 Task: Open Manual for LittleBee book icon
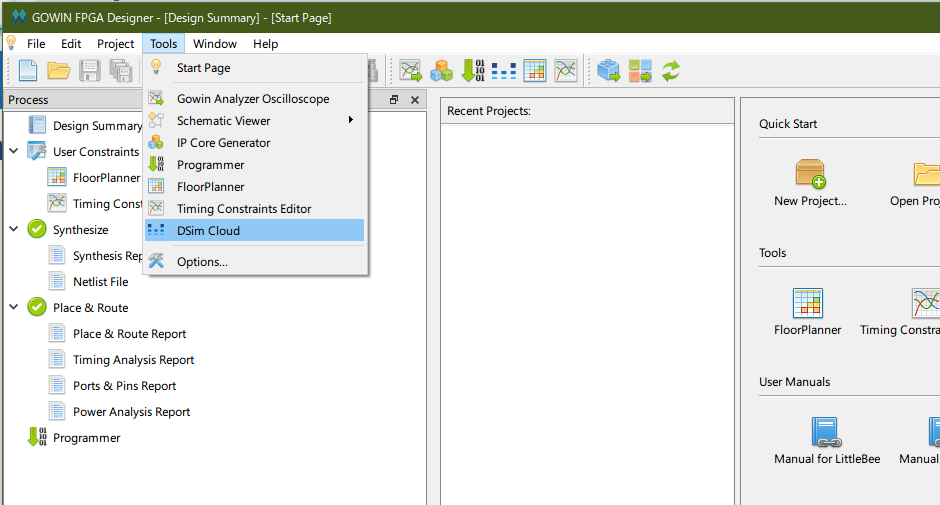tap(827, 432)
